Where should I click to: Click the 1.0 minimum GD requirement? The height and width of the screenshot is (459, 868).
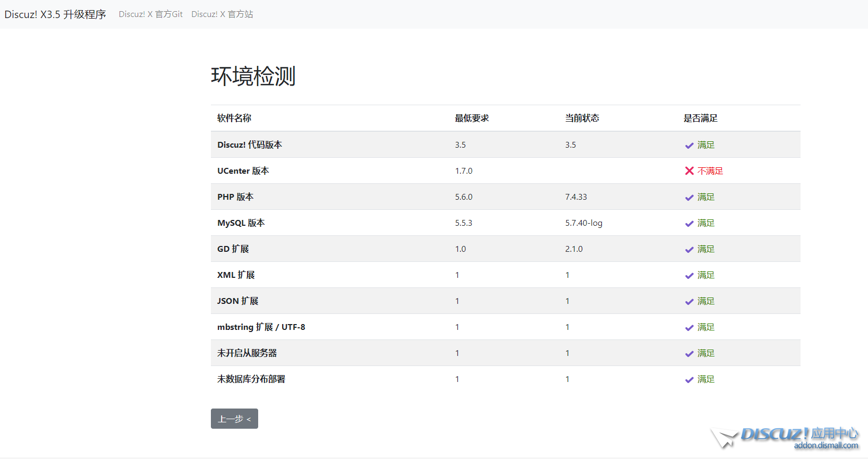point(461,249)
